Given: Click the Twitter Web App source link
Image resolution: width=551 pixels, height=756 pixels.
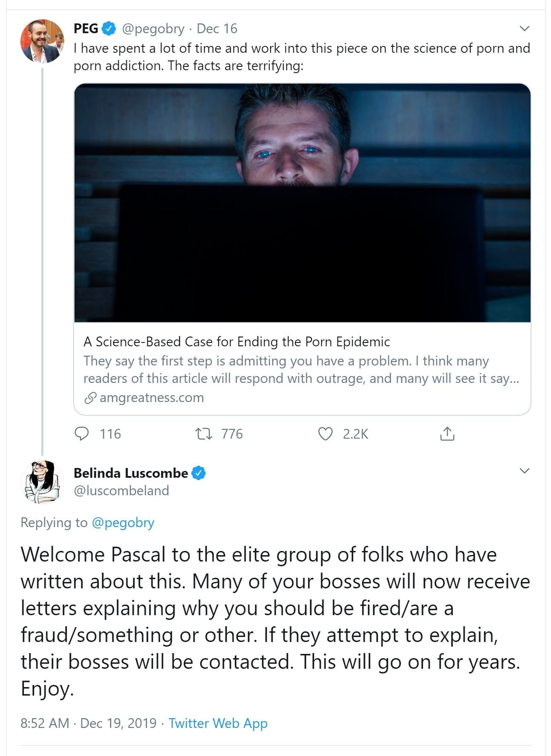Looking at the screenshot, I should [x=218, y=723].
